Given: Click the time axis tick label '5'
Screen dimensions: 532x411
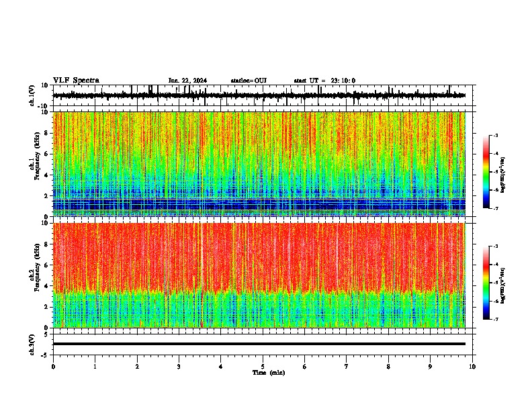Looking at the screenshot, I should point(263,367).
